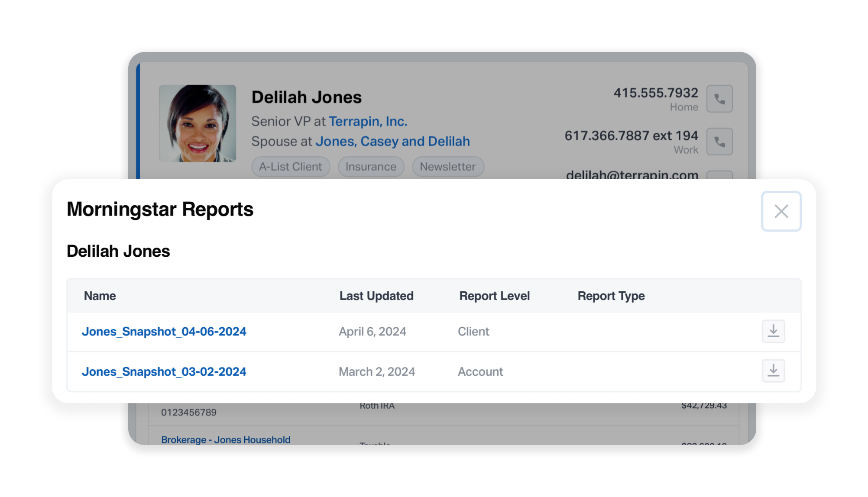Viewport: 868px width, 497px height.
Task: Click the delilah@terrapin.com email address
Action: tap(632, 174)
